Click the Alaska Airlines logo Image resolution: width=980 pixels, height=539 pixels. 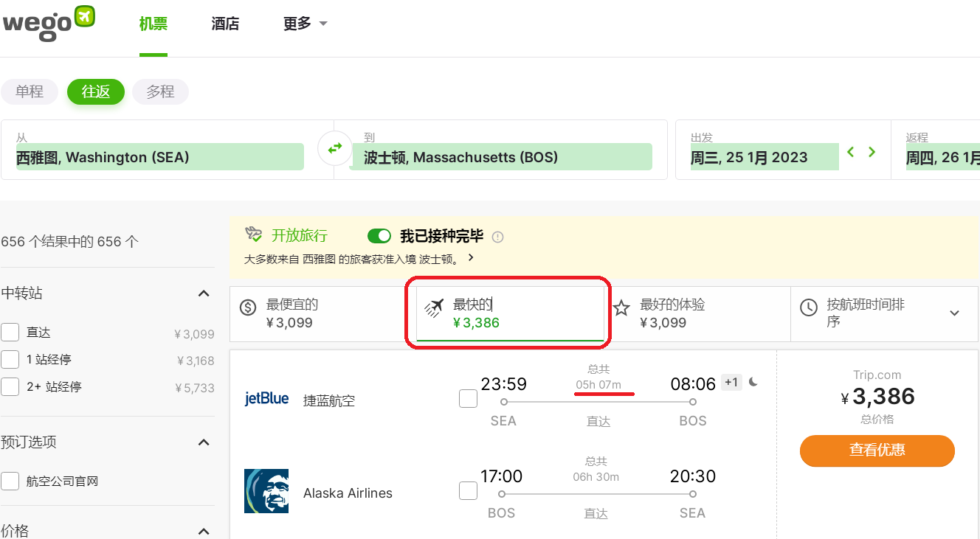[x=266, y=491]
